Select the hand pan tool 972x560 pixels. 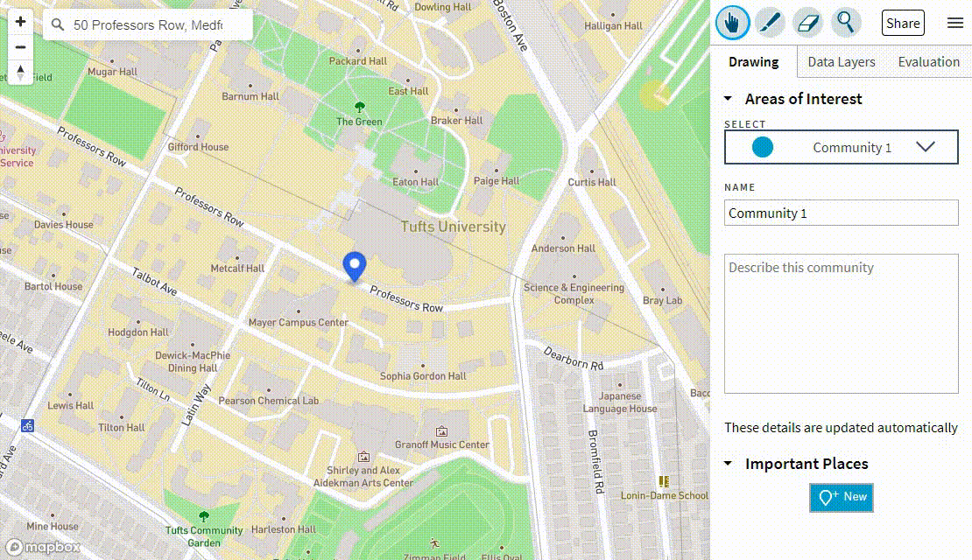[732, 23]
